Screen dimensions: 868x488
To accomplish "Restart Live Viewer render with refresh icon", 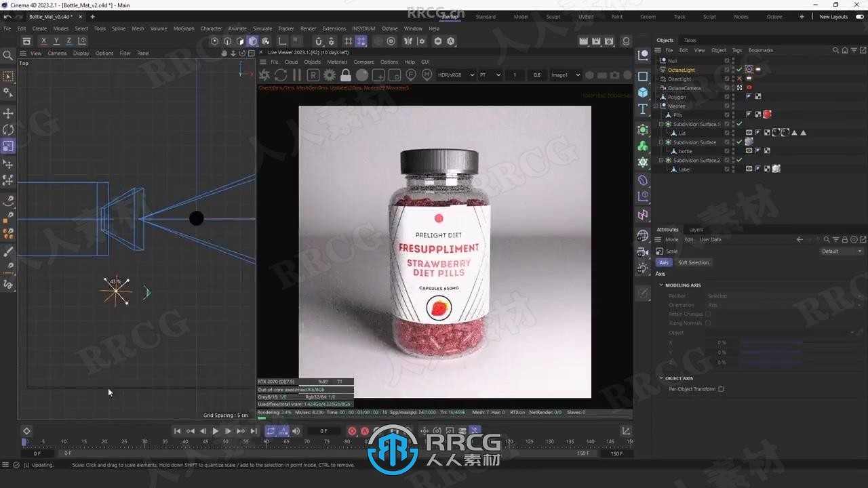I will (x=281, y=75).
